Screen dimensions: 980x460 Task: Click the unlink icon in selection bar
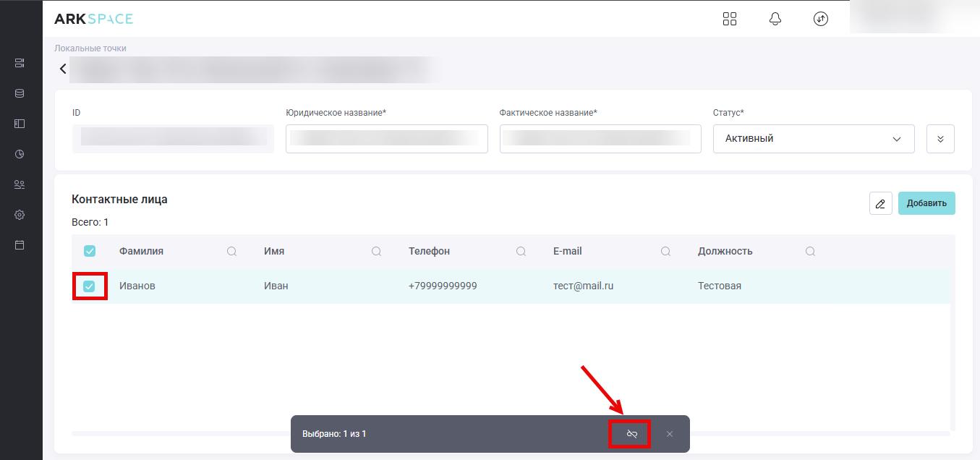pyautogui.click(x=631, y=434)
